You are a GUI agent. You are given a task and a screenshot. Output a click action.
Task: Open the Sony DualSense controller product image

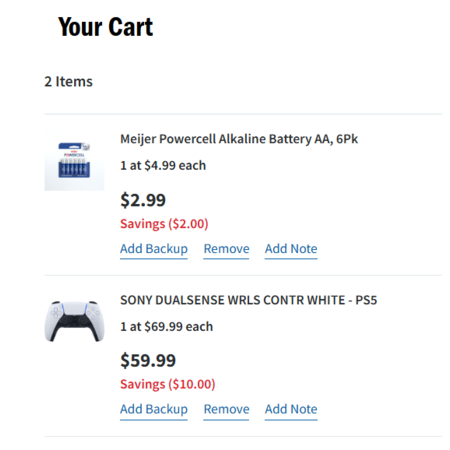74,321
